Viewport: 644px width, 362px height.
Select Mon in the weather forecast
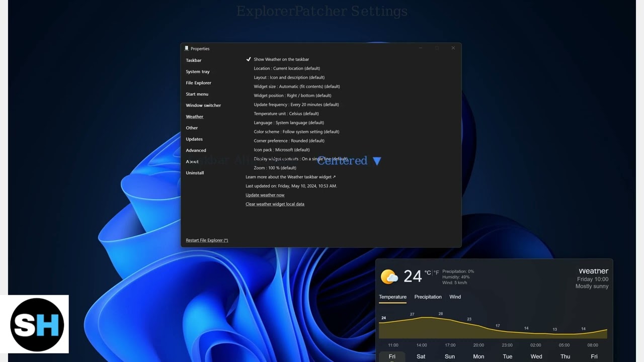(x=478, y=356)
